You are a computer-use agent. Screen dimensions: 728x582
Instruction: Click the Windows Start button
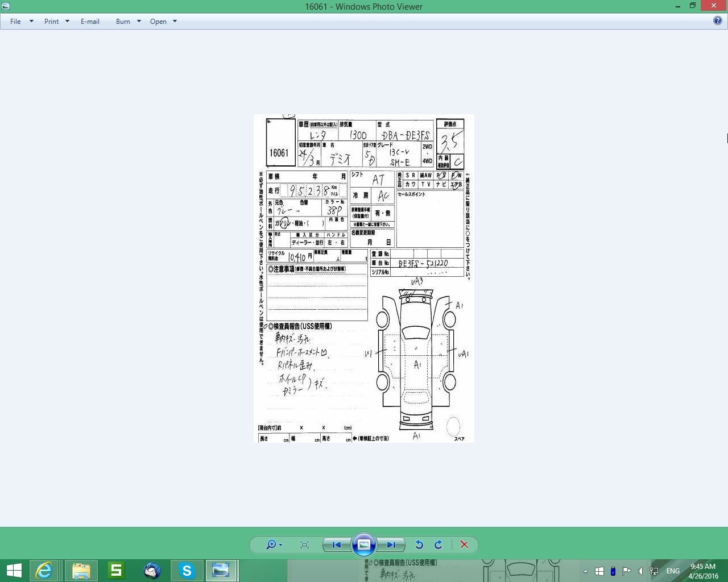[x=14, y=570]
